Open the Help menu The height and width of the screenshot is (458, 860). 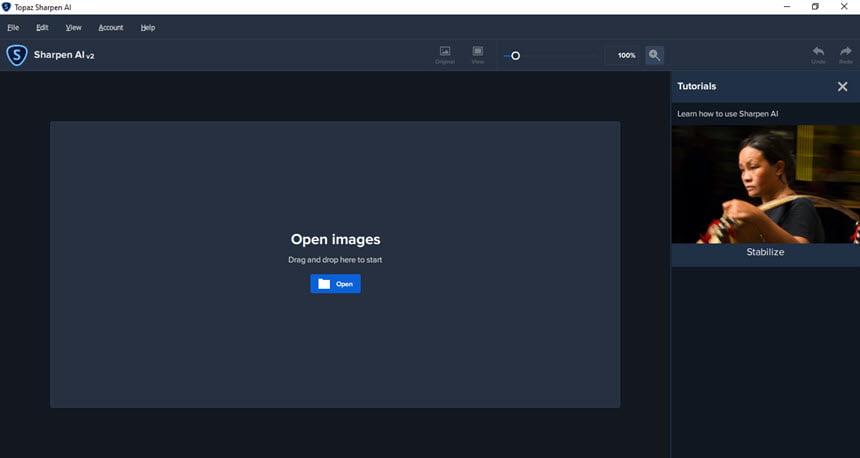(148, 27)
